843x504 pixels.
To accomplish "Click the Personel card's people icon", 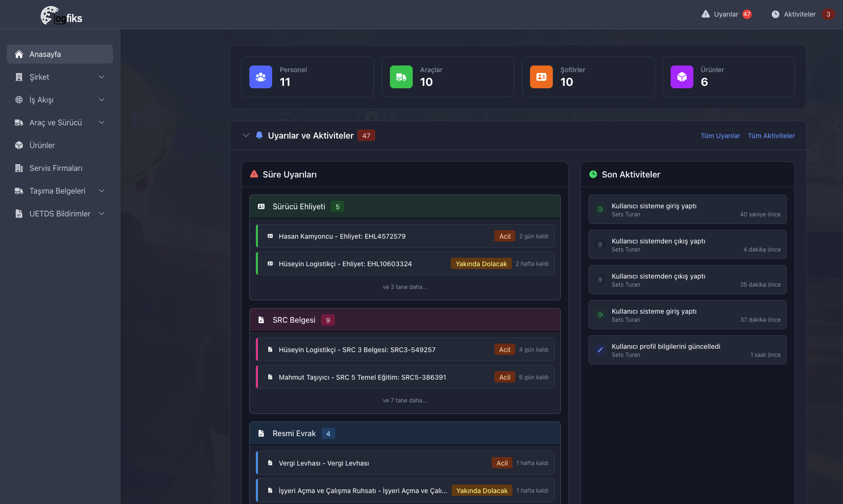I will point(260,76).
